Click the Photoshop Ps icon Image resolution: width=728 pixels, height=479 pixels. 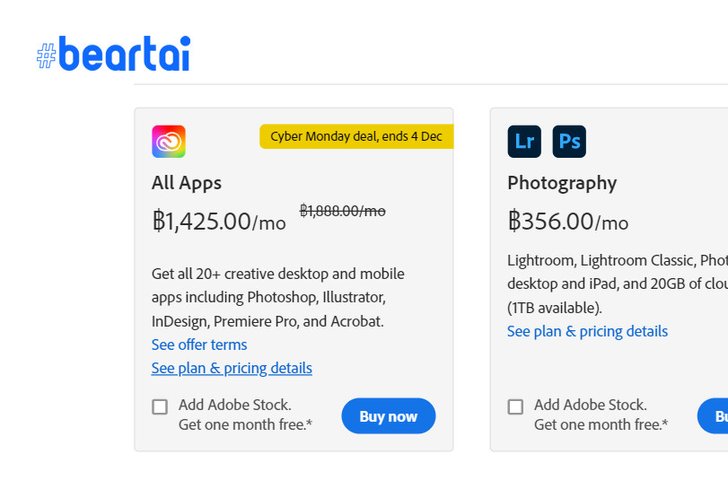[569, 142]
